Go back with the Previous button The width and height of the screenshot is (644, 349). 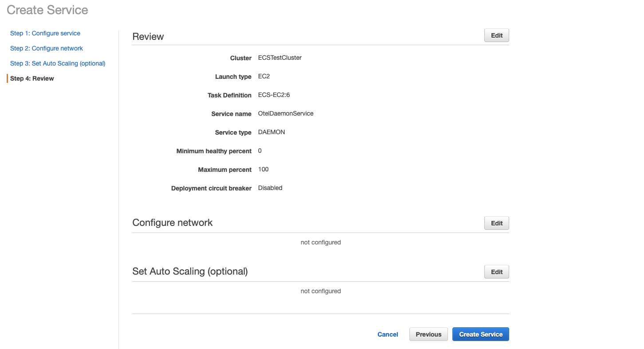click(x=428, y=334)
